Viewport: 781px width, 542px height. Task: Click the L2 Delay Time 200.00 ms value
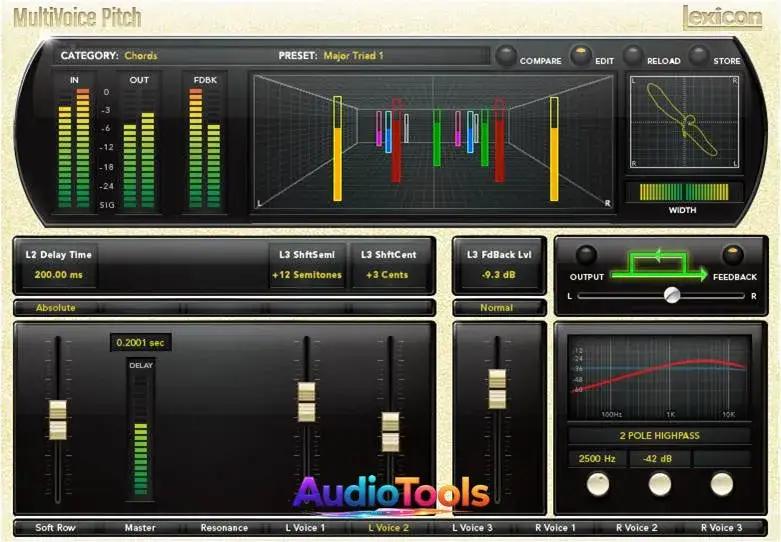(58, 274)
